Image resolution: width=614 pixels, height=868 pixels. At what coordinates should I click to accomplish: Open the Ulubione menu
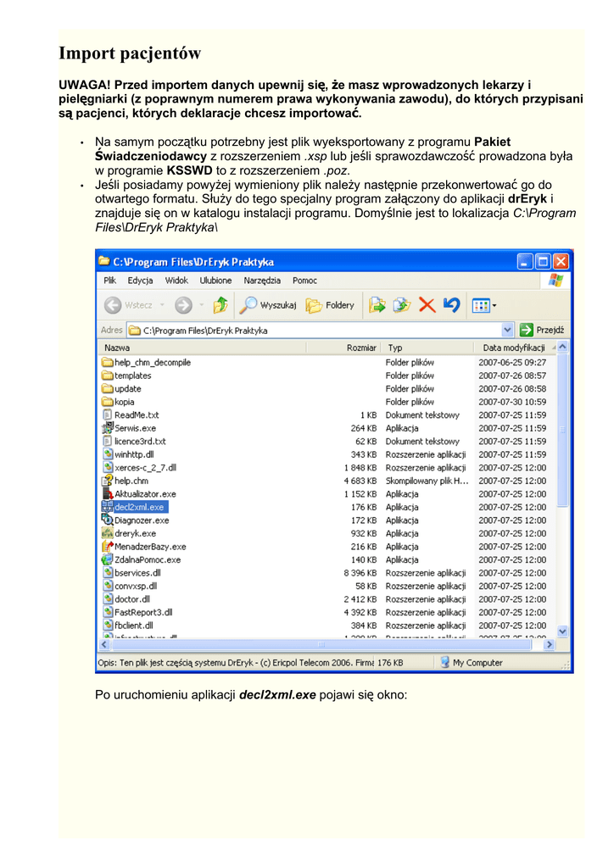point(215,281)
